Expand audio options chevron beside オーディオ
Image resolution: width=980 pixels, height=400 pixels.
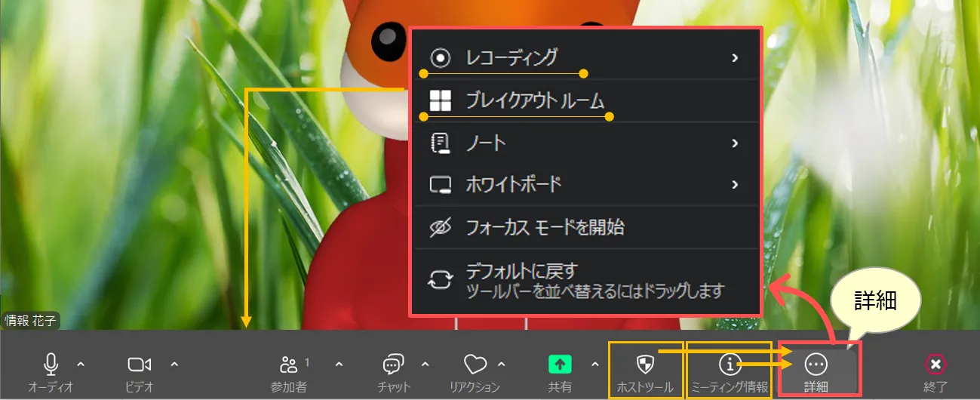[81, 365]
